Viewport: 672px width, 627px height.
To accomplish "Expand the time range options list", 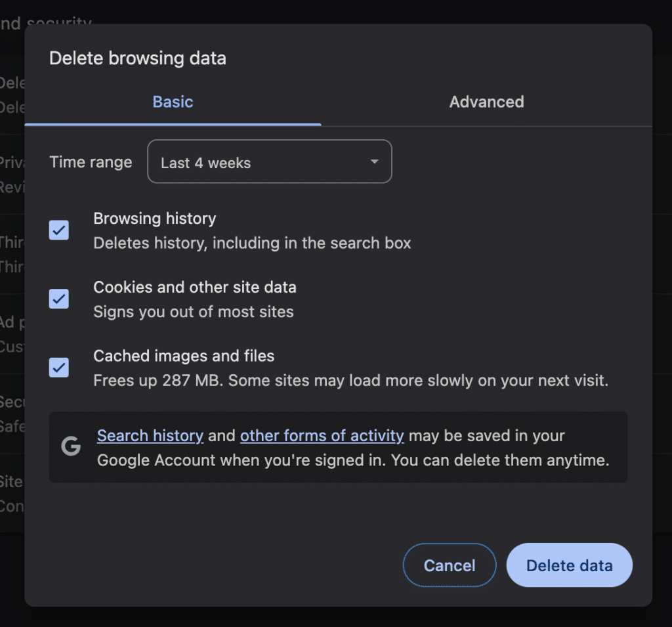I will (269, 162).
